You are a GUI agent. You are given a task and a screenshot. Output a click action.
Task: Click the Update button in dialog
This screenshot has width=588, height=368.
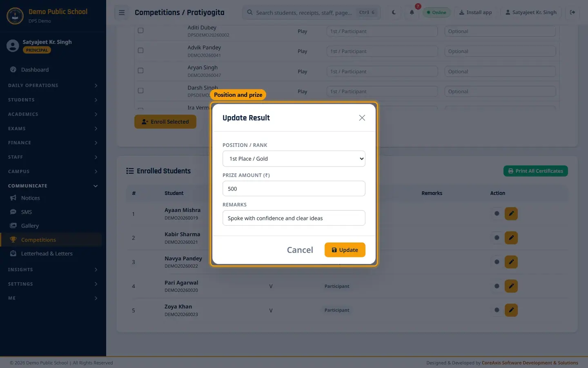click(x=345, y=250)
